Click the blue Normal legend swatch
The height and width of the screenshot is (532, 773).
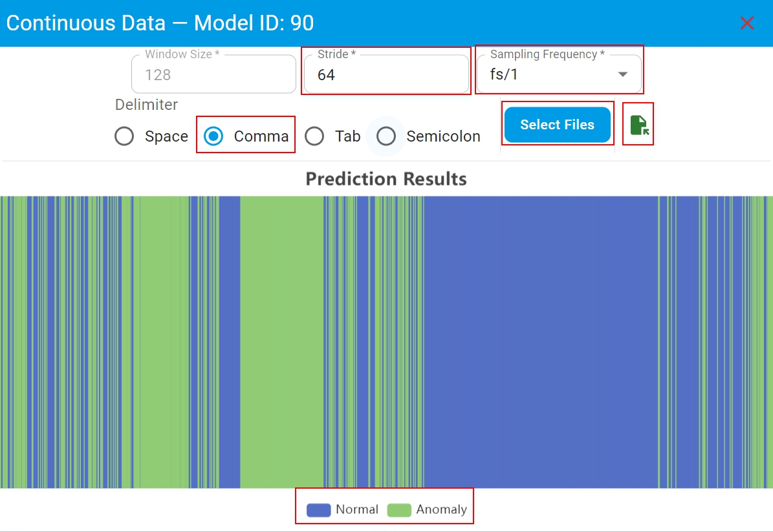click(x=318, y=510)
